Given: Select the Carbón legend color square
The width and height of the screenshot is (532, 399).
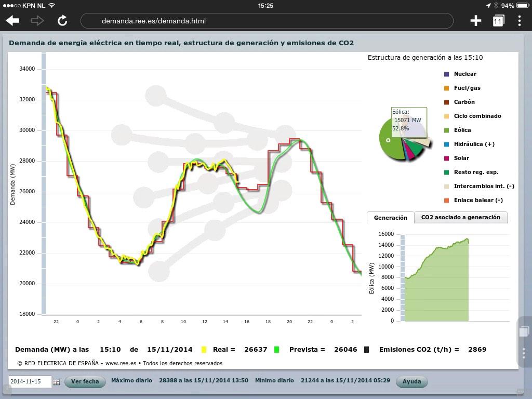Looking at the screenshot, I should click(446, 102).
